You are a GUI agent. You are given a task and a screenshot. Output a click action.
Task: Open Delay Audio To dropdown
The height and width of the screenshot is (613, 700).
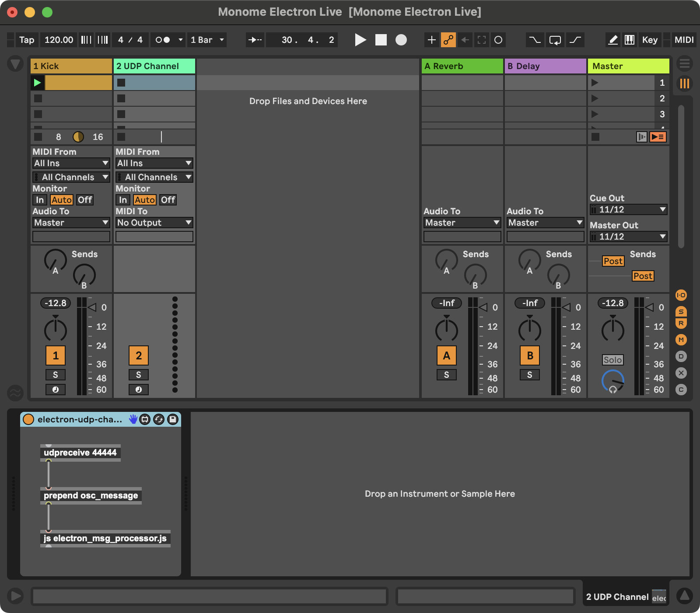[545, 223]
